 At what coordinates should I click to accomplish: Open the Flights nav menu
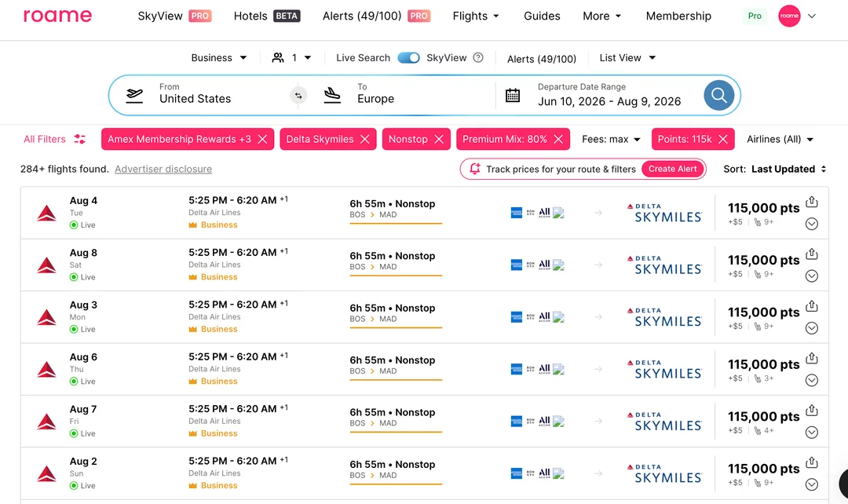click(x=476, y=16)
